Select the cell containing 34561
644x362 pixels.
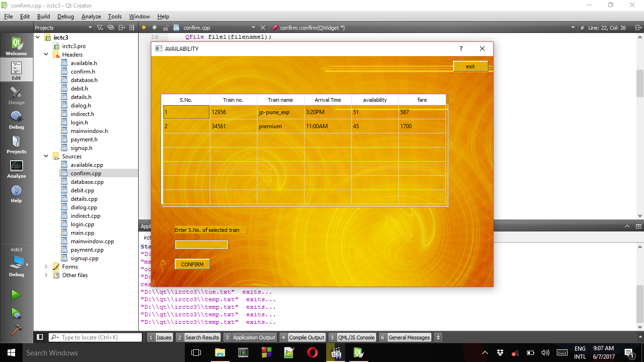[x=233, y=126]
